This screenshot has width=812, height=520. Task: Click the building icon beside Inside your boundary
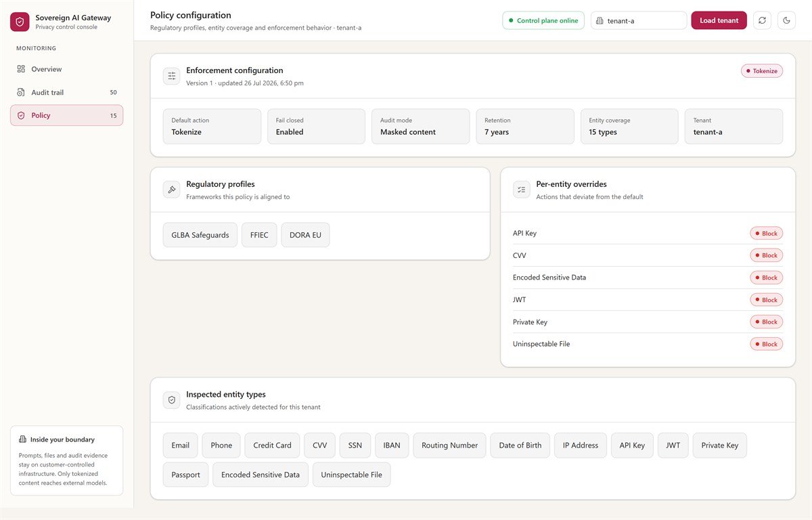[22, 439]
